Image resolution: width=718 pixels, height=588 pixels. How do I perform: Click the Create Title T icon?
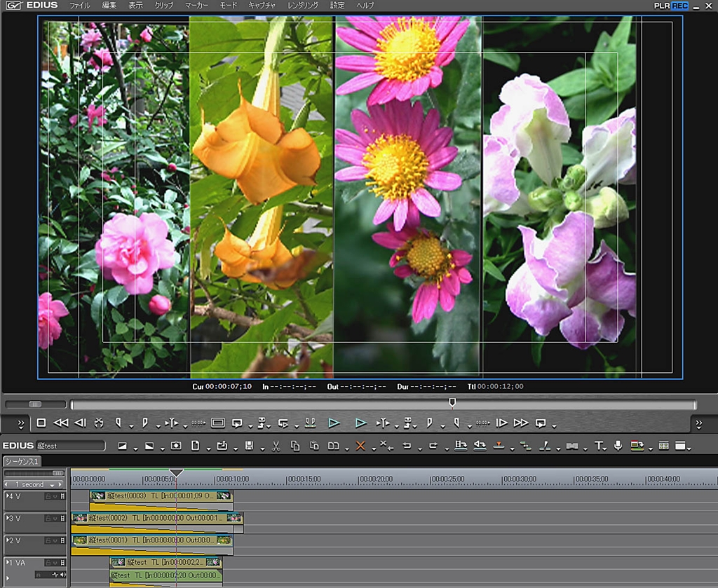click(x=598, y=446)
